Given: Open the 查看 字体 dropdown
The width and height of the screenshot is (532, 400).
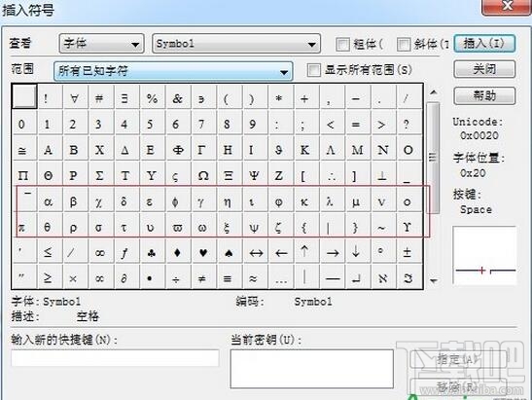Looking at the screenshot, I should (101, 44).
